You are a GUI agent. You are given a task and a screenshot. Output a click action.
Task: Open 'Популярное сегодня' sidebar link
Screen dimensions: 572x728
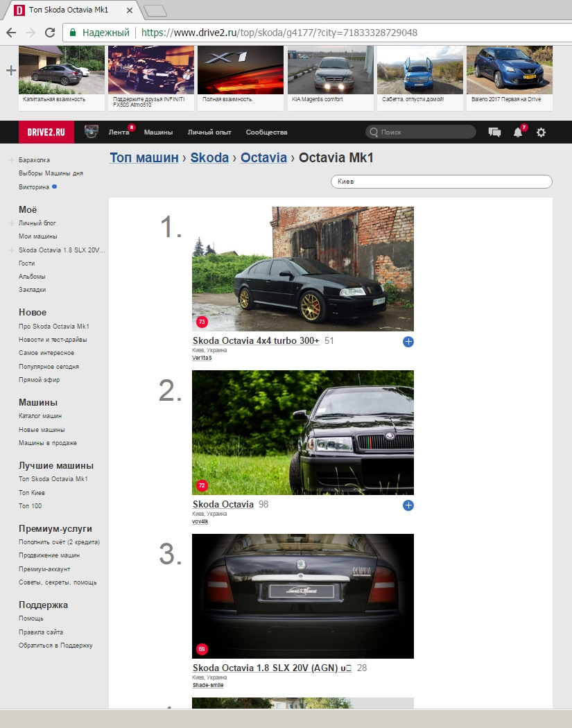[x=49, y=367]
